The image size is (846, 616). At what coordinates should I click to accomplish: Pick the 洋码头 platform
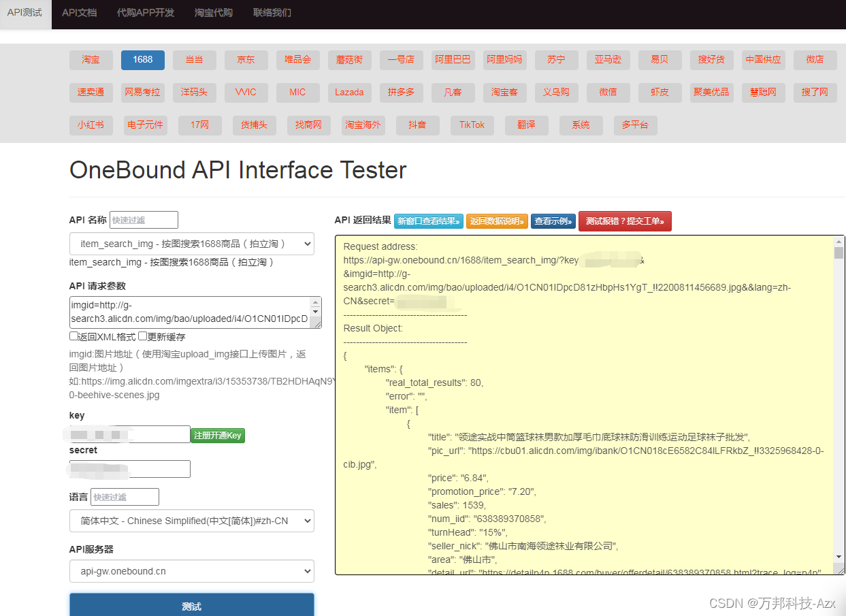(195, 93)
